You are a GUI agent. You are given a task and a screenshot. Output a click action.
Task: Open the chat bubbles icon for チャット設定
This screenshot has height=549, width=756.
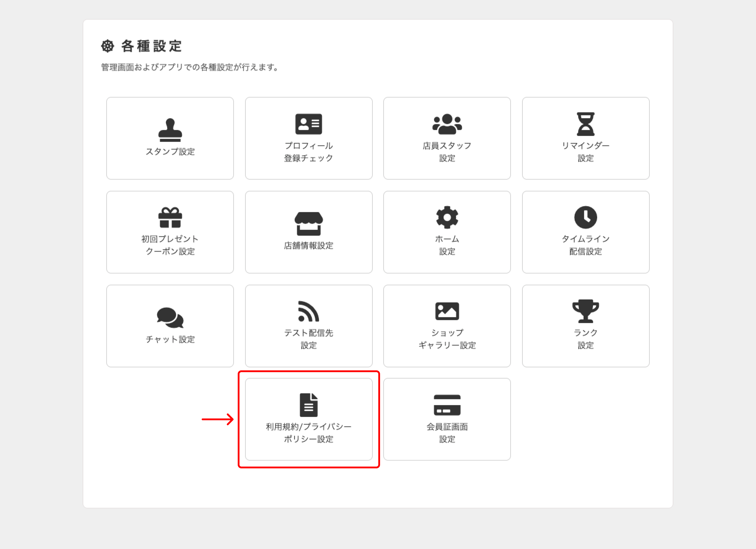[x=170, y=318]
